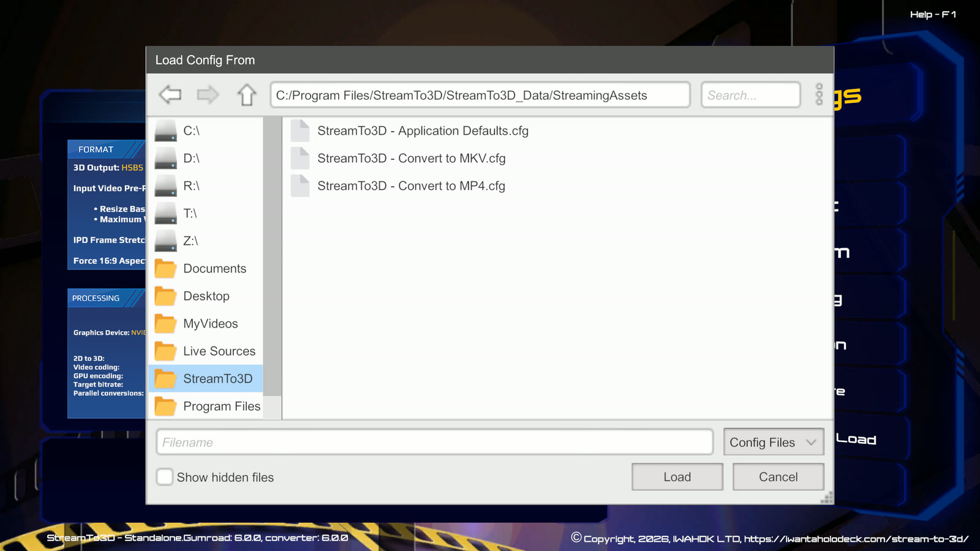Screen dimensions: 980x551
Task: Grab the dialog resize grip corner icon
Action: click(827, 498)
